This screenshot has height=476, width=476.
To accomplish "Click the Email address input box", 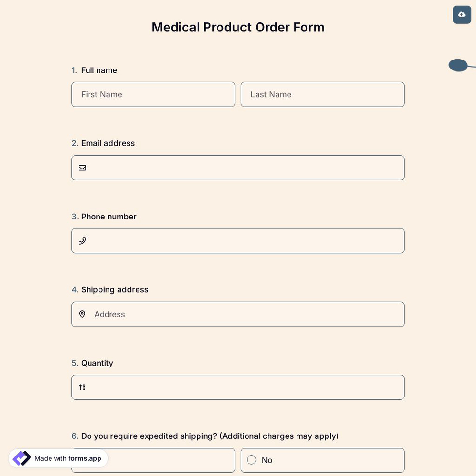I will click(238, 168).
